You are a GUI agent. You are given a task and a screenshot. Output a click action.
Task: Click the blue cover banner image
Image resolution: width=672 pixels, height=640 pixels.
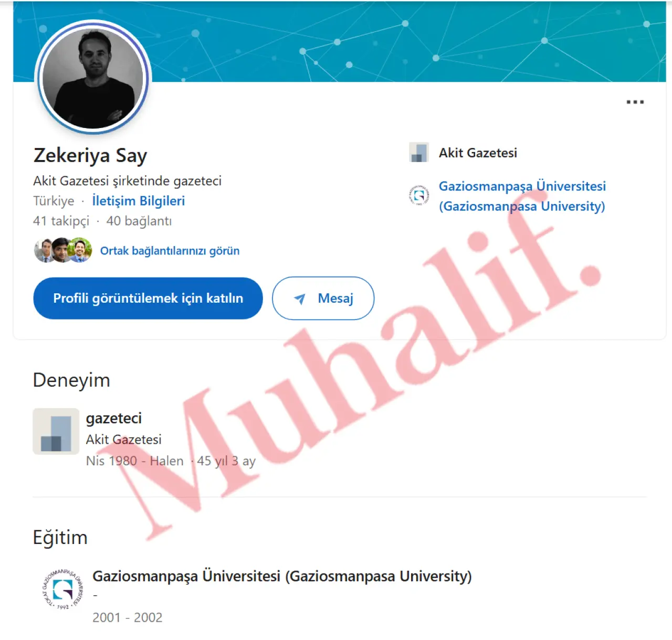click(399, 41)
